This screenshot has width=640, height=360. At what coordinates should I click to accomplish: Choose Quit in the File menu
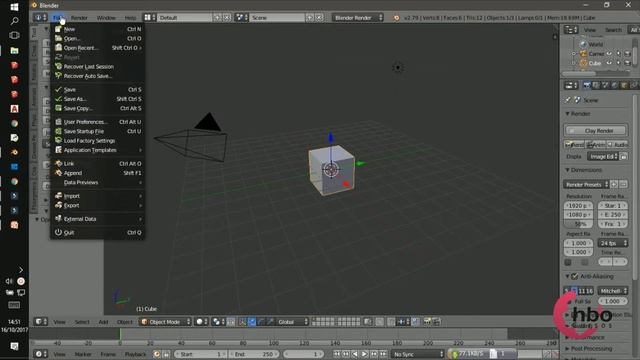98,232
